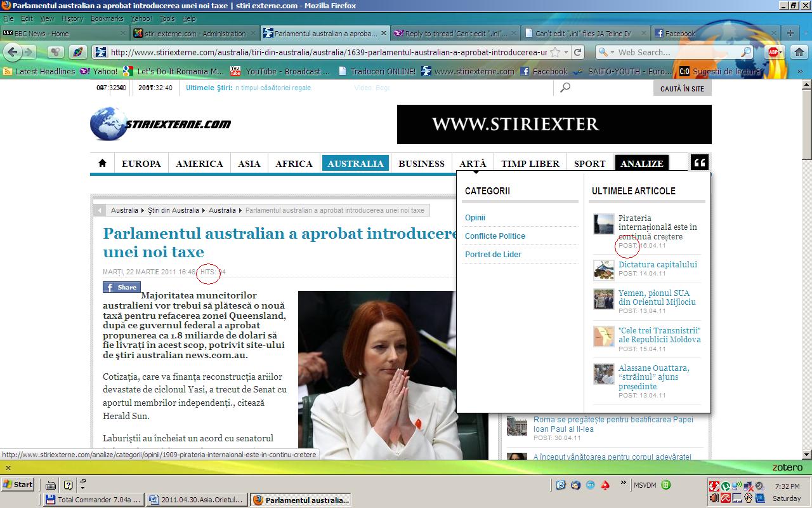Open the TIMP LIBER navigation section
This screenshot has height=508, width=812.
click(x=530, y=164)
